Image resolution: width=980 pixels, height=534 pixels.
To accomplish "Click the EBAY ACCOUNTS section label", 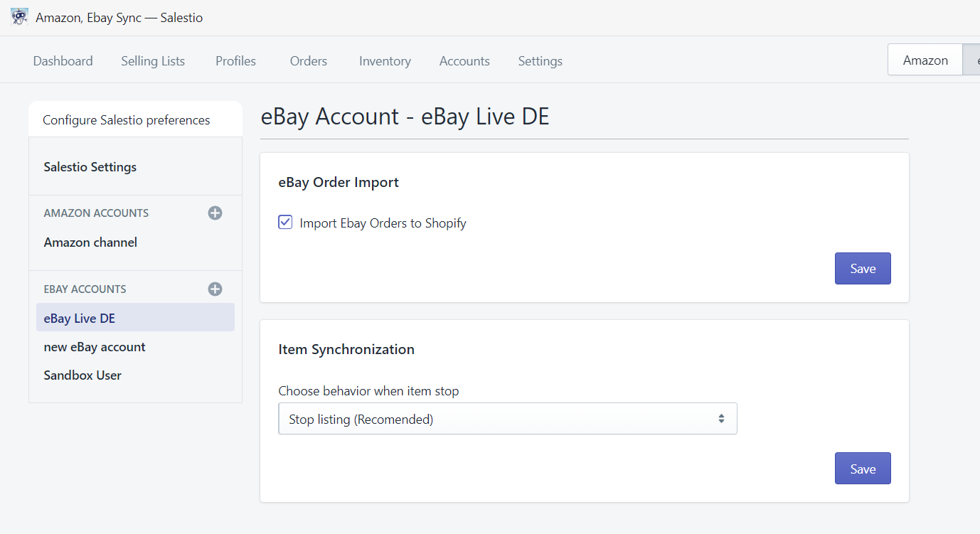I will point(85,289).
